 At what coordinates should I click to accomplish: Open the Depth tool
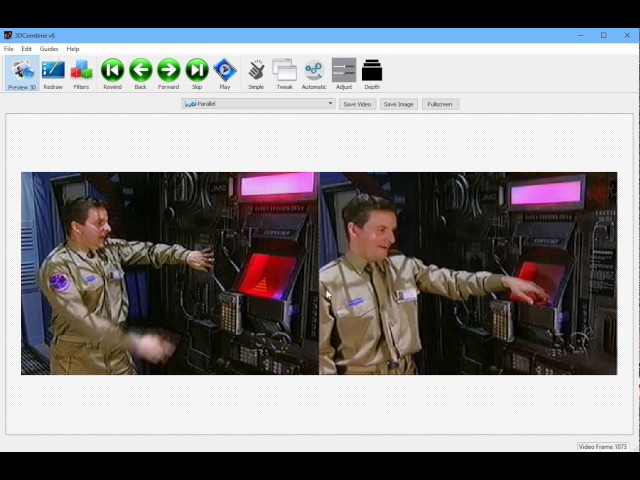[x=372, y=74]
